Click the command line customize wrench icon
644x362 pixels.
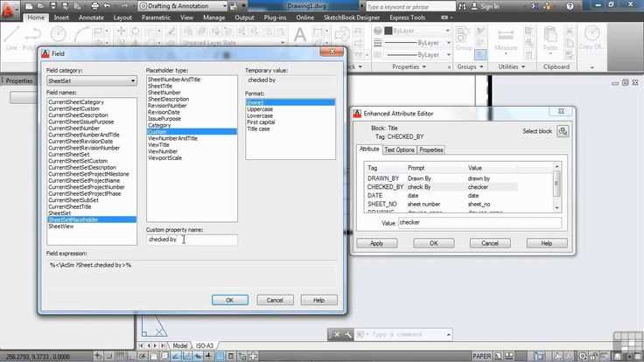347,335
